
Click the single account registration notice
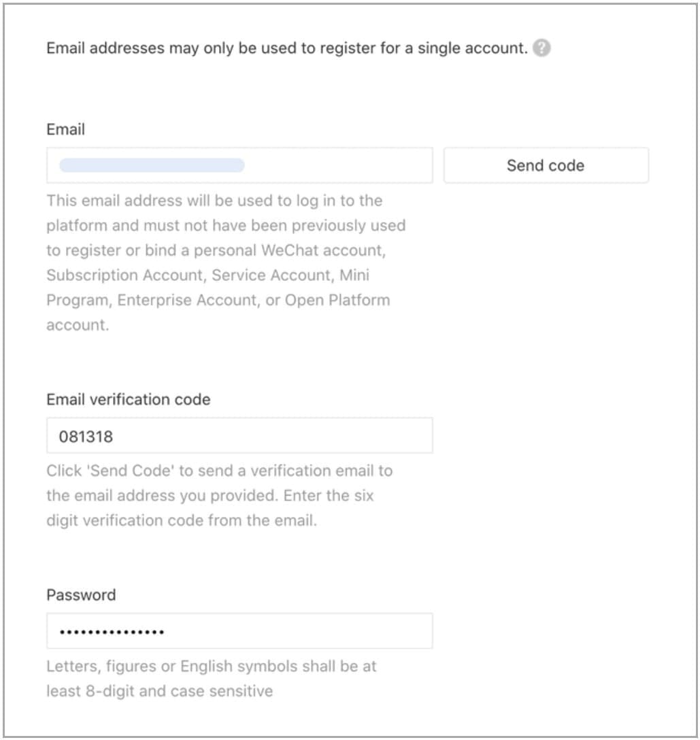pos(286,48)
